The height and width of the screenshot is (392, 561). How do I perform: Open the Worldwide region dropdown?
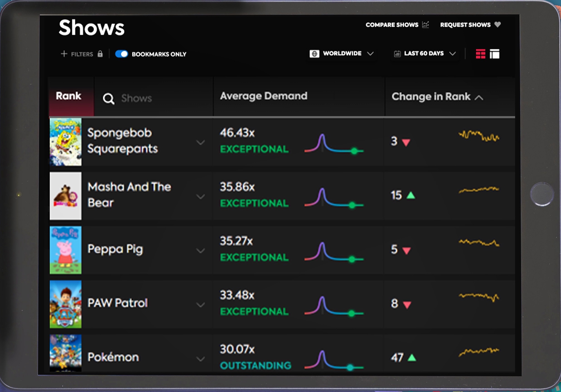click(342, 54)
